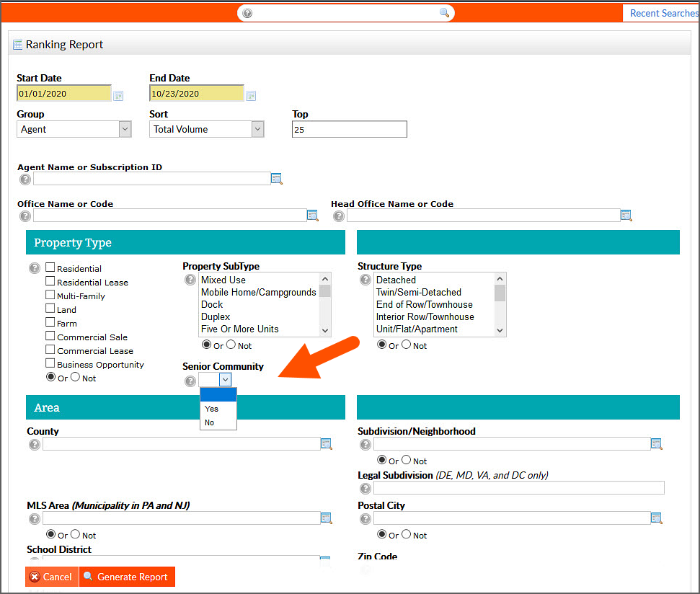The width and height of the screenshot is (700, 594).
Task: Select Dock in Property SubType list
Action: coord(260,305)
